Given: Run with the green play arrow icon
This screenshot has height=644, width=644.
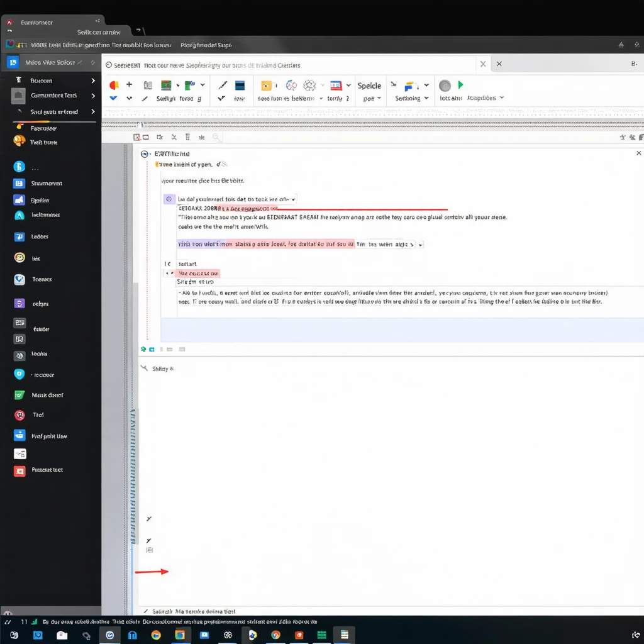Looking at the screenshot, I should tap(461, 85).
